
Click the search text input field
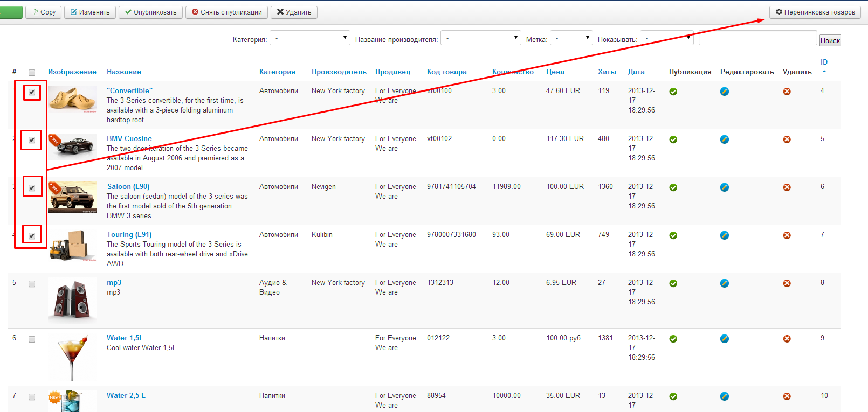click(757, 38)
